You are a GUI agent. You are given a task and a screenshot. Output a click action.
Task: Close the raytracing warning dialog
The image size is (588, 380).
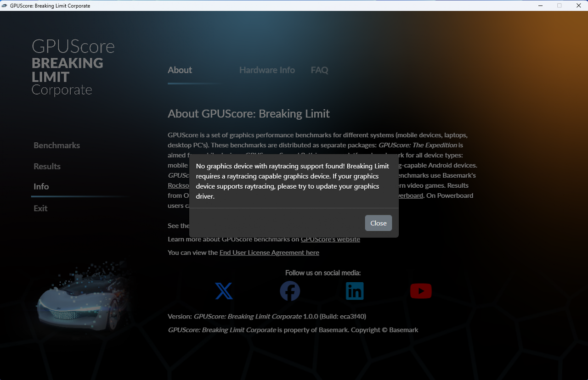378,223
